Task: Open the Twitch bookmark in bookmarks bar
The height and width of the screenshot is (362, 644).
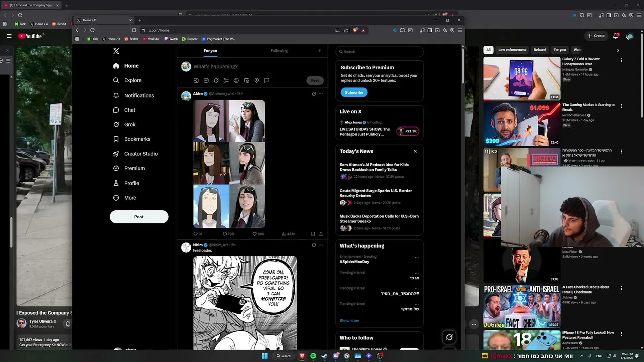Action: point(171,39)
